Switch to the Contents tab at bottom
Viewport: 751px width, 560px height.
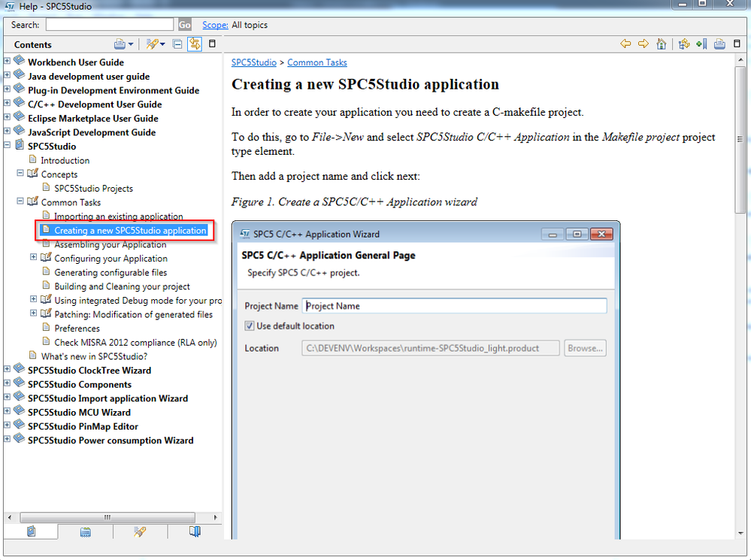coord(31,531)
